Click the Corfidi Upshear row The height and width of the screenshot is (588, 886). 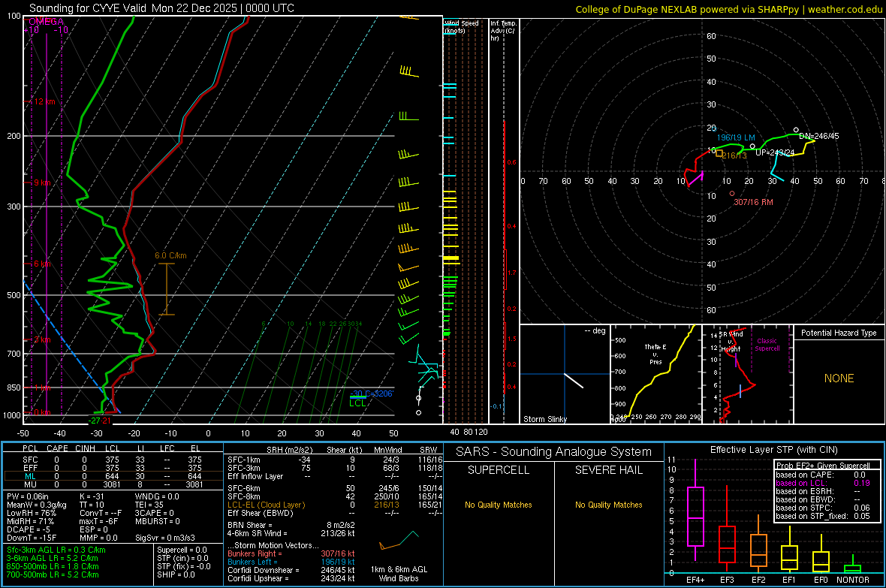(x=291, y=578)
